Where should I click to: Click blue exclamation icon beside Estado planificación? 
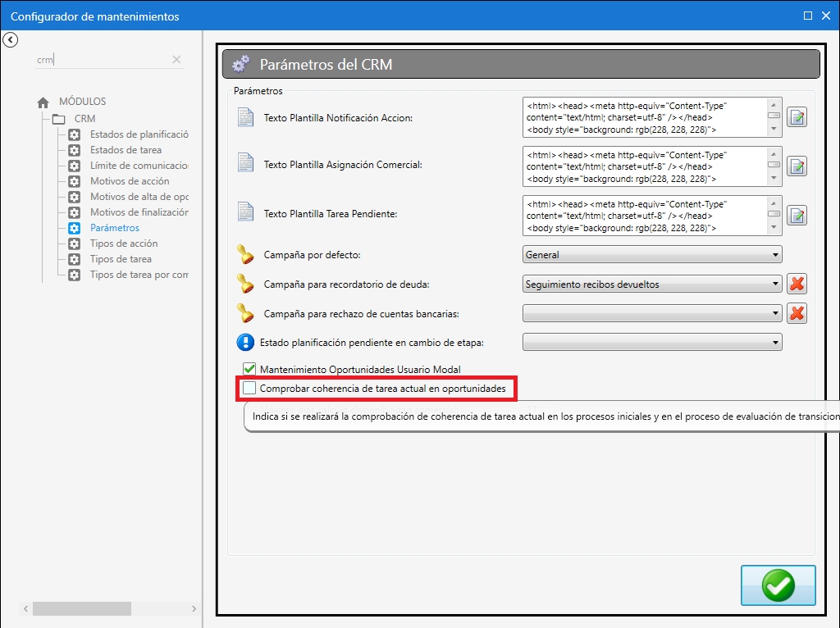click(x=245, y=342)
